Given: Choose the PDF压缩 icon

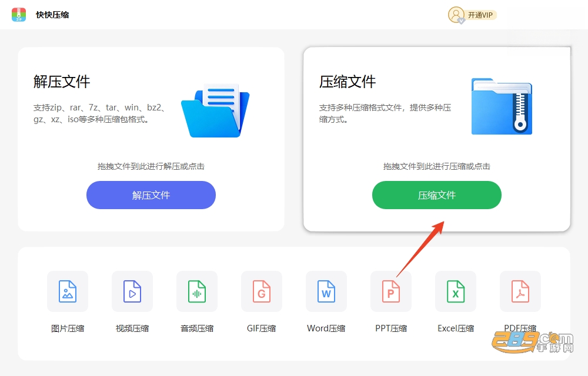Looking at the screenshot, I should pyautogui.click(x=520, y=291).
